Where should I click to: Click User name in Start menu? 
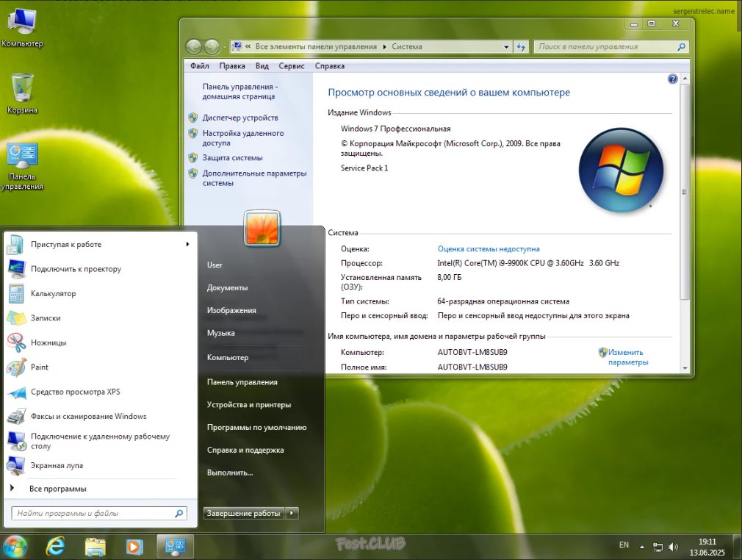215,265
